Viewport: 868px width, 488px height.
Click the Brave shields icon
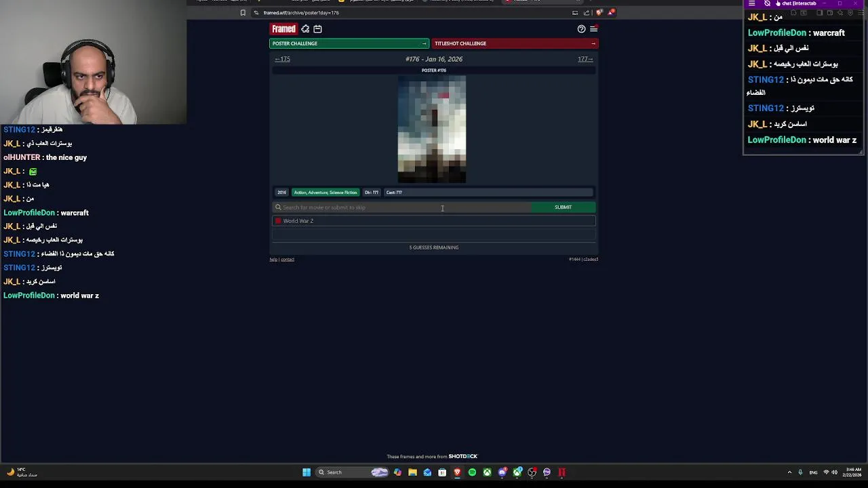coord(599,12)
